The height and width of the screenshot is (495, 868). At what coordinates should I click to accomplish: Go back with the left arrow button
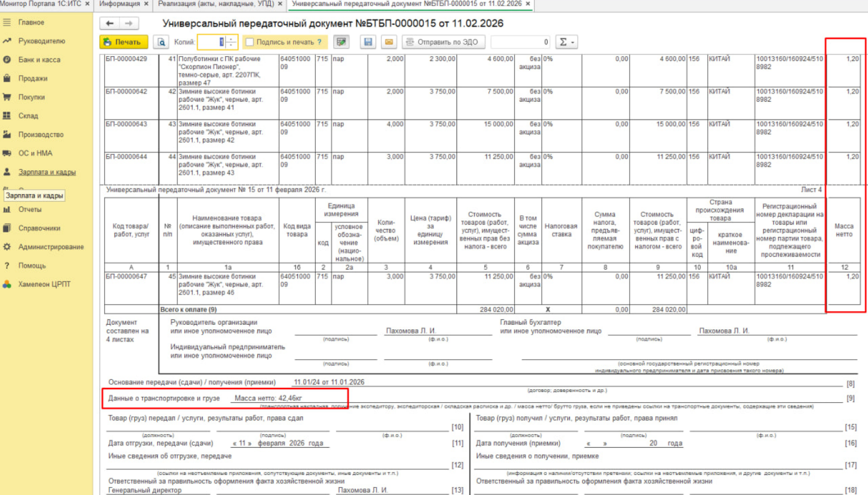point(110,23)
